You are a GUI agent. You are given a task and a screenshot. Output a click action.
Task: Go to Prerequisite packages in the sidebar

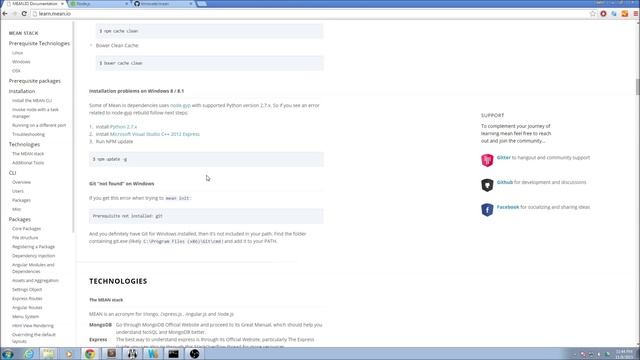(x=35, y=81)
